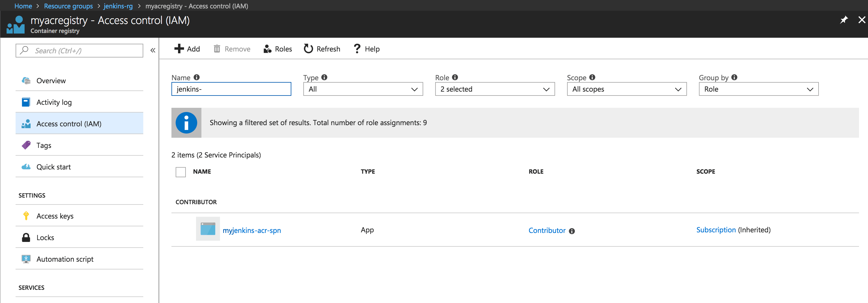Open Overview in the sidebar
Image resolution: width=868 pixels, height=303 pixels.
[x=79, y=81]
